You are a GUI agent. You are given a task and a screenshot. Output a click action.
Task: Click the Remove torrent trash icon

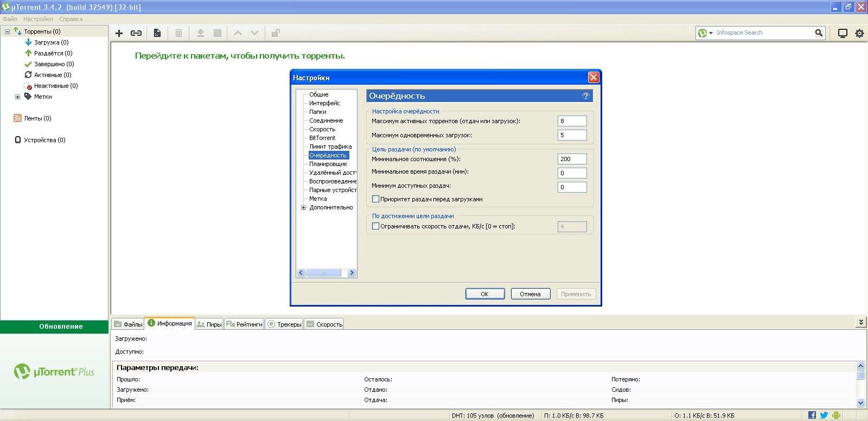[178, 33]
